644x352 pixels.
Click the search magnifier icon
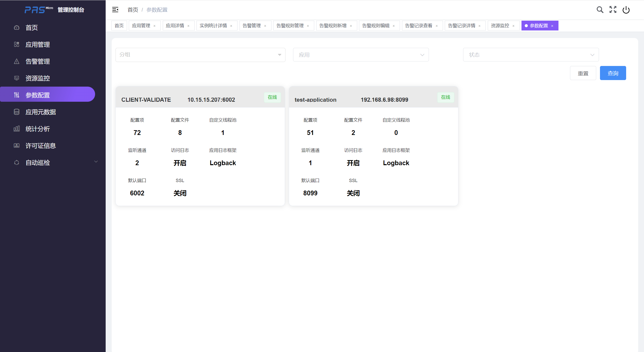click(600, 10)
